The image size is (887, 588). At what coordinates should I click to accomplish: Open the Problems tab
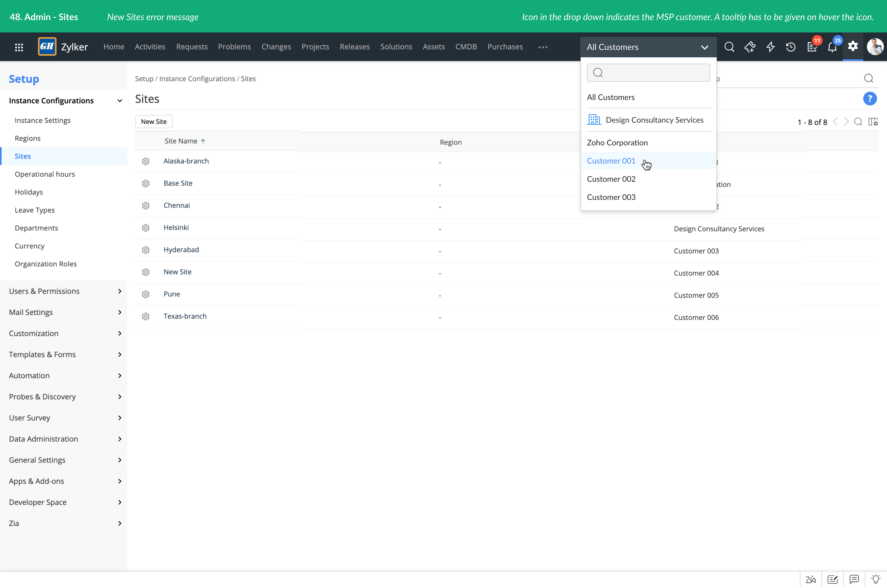pyautogui.click(x=235, y=47)
